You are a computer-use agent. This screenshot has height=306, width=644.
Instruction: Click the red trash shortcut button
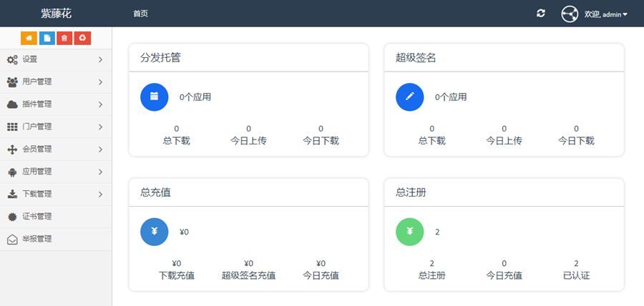(x=65, y=38)
